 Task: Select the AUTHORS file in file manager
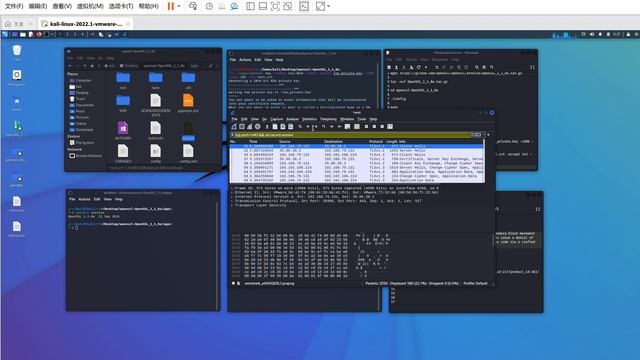(123, 131)
